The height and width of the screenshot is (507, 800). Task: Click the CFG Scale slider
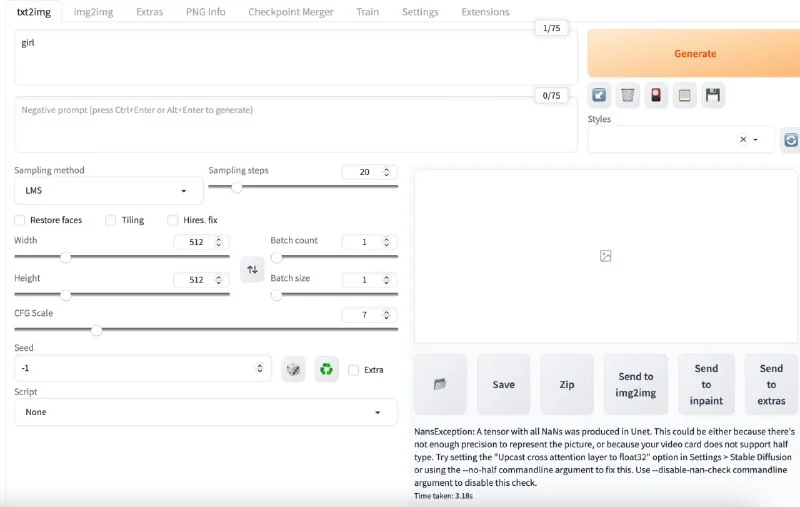tap(205, 329)
